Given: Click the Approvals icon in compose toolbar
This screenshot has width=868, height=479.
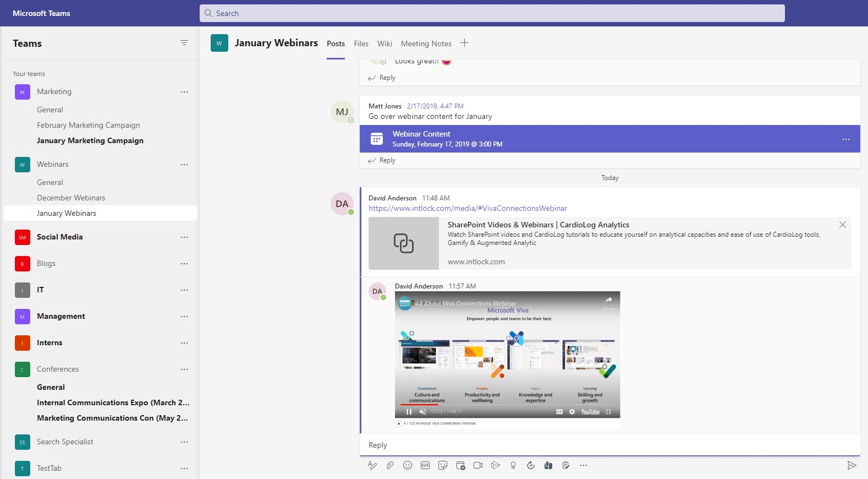Looking at the screenshot, I should [531, 465].
